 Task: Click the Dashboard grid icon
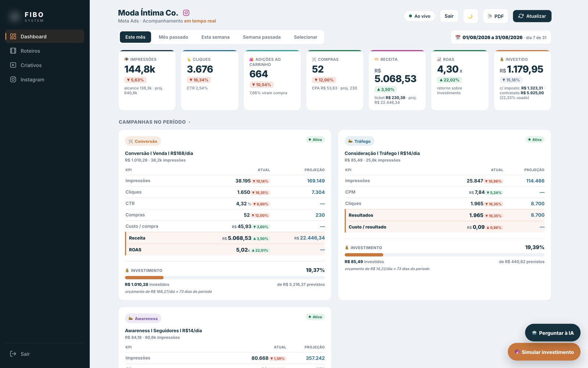click(13, 36)
